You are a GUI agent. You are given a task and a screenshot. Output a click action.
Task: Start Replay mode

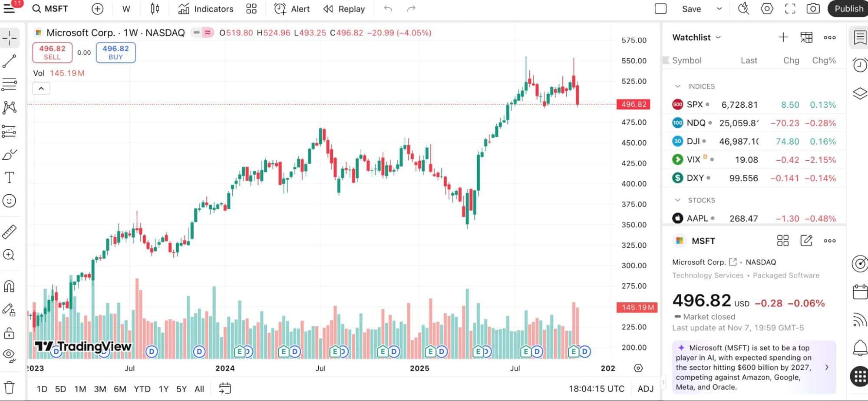(344, 9)
